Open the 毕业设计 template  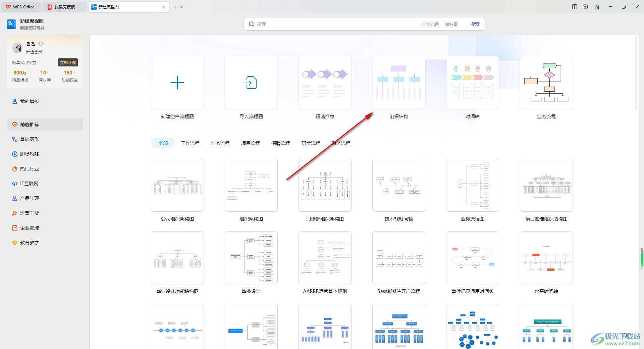[x=251, y=258]
